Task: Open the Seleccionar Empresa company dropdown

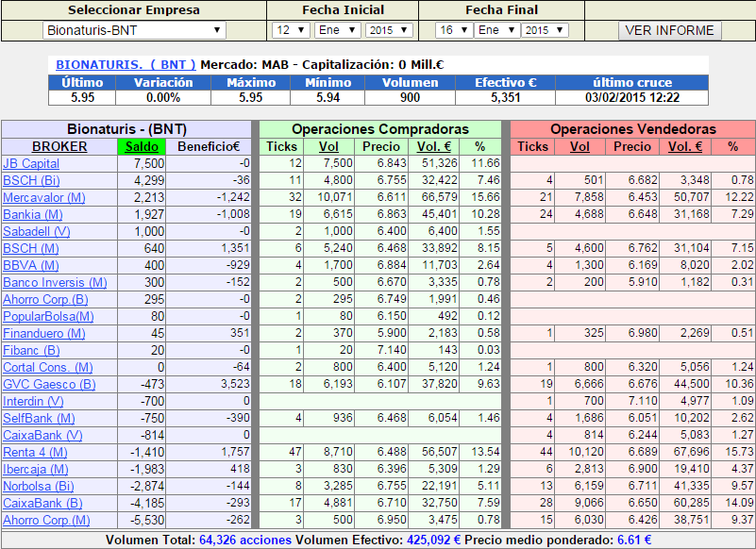Action: 134,30
